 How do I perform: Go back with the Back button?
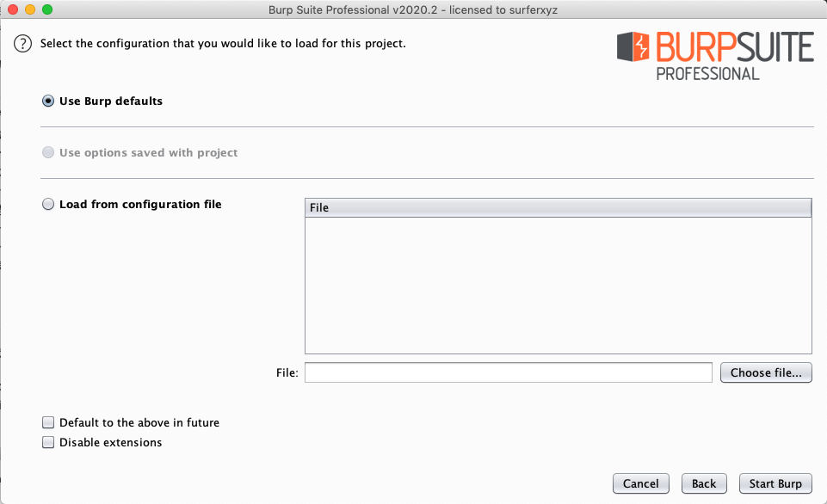pyautogui.click(x=704, y=483)
